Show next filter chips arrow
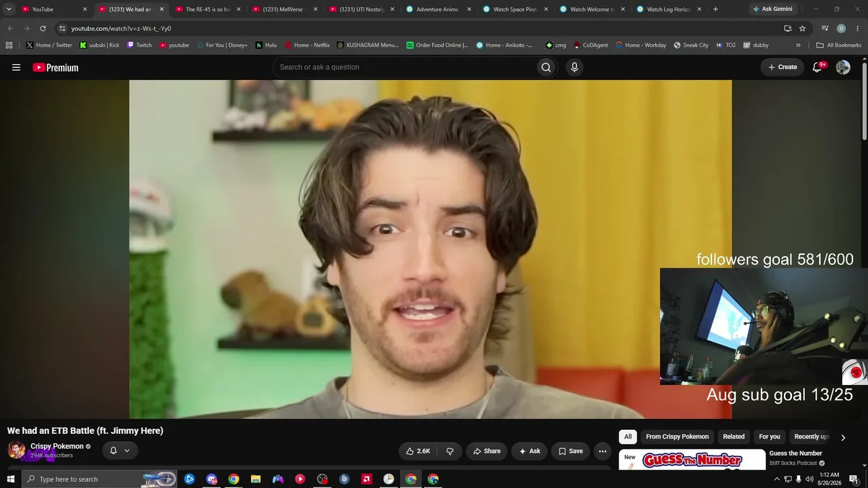Image resolution: width=868 pixels, height=488 pixels. tap(843, 437)
